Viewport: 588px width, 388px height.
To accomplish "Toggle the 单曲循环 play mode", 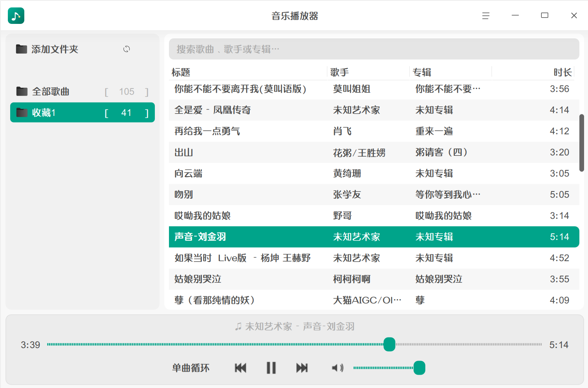I will pyautogui.click(x=191, y=368).
